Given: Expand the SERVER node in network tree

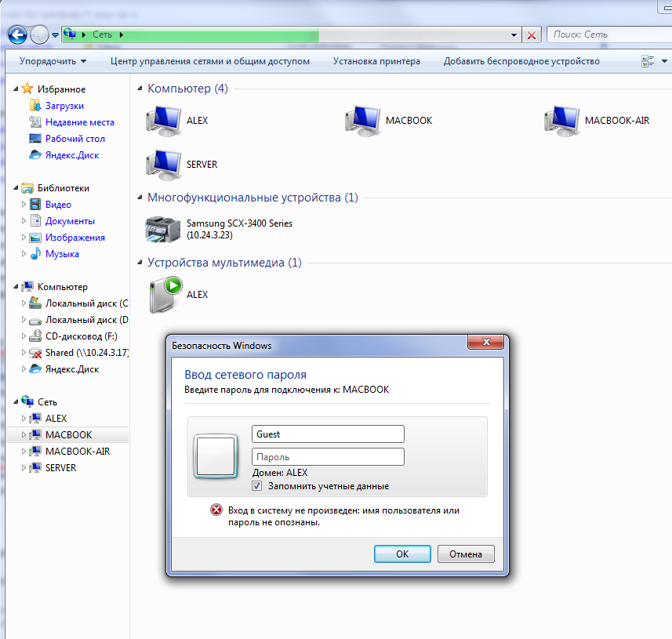Looking at the screenshot, I should (x=24, y=468).
